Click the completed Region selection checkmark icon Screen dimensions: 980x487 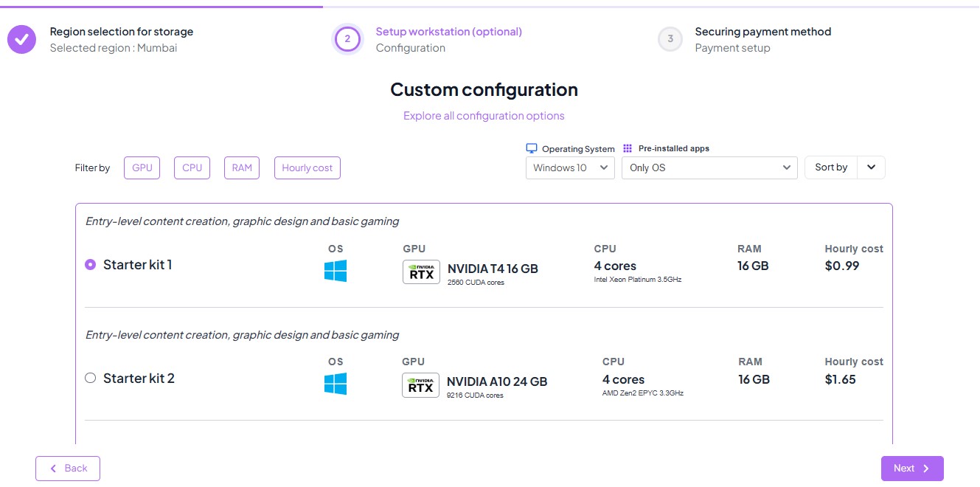click(x=21, y=39)
